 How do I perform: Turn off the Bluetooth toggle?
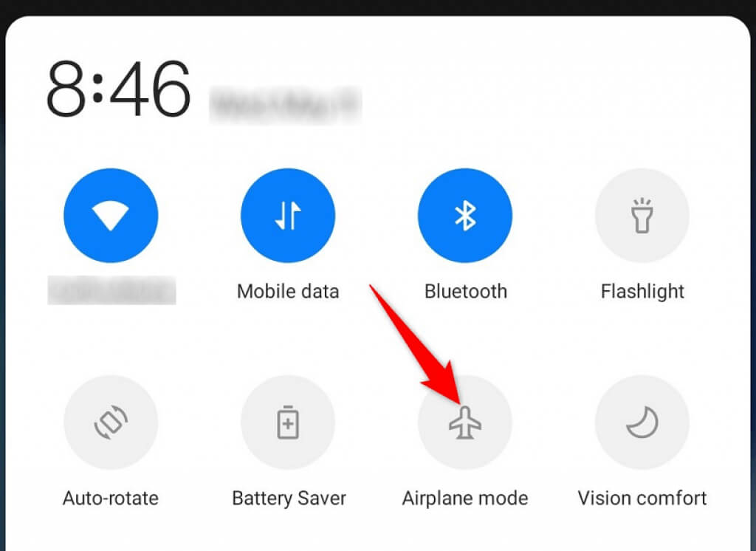click(x=465, y=215)
